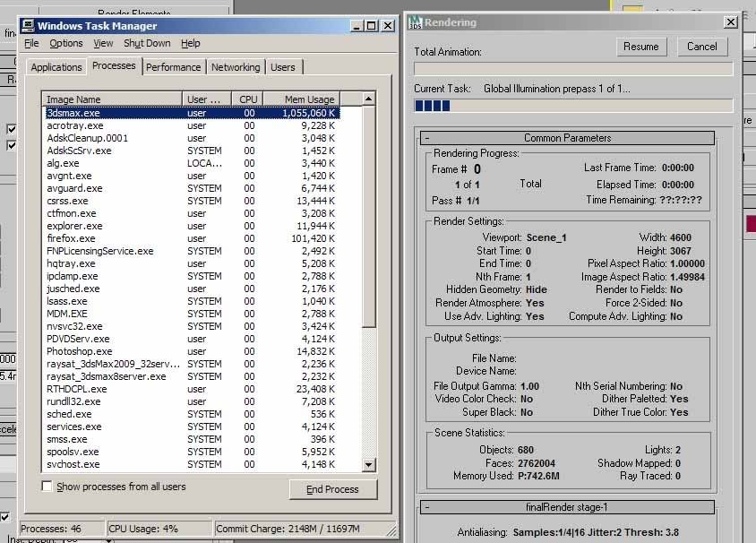Click the Current Task progress bar
This screenshot has width=756, height=543.
click(x=573, y=106)
